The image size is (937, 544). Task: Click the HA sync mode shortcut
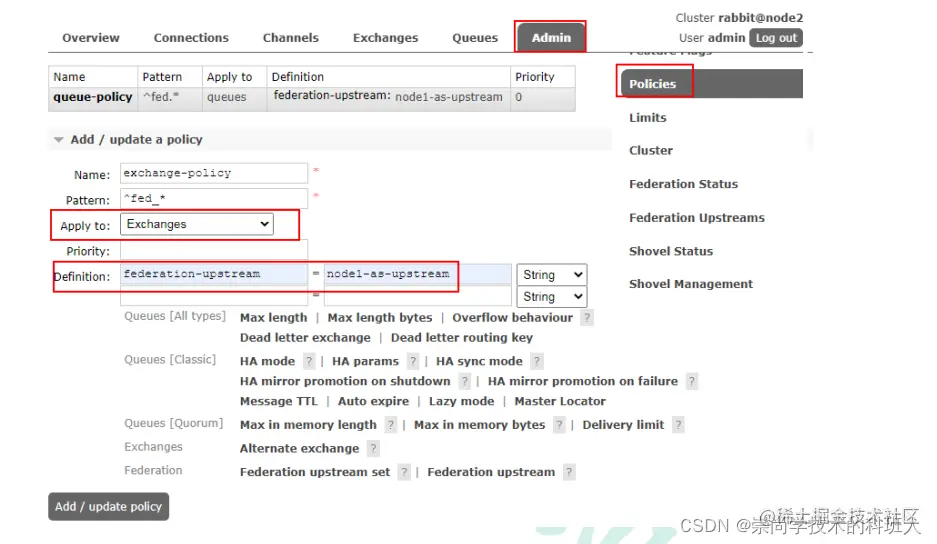pyautogui.click(x=479, y=361)
